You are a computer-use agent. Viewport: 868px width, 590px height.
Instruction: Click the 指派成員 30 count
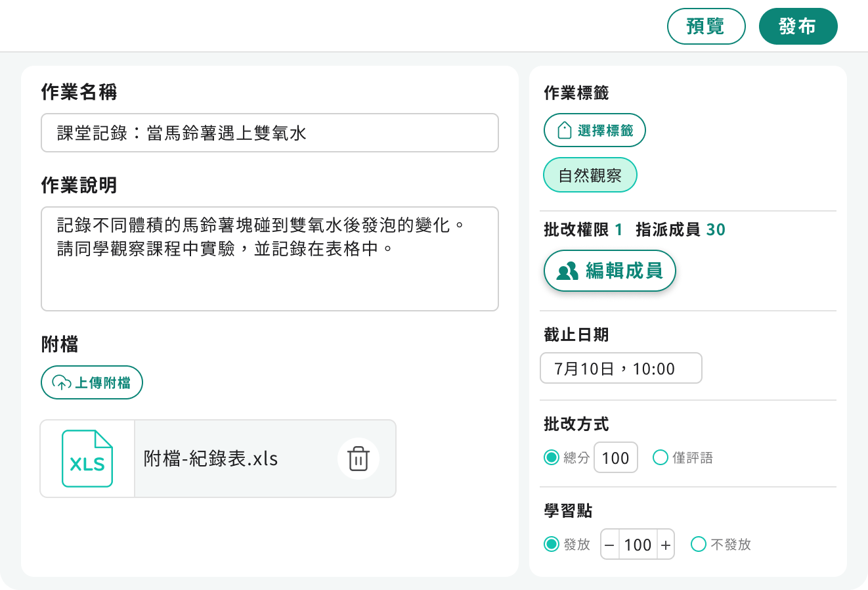coord(680,229)
